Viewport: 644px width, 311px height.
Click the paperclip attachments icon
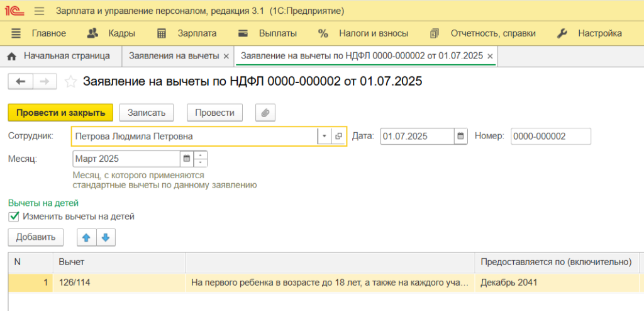265,113
